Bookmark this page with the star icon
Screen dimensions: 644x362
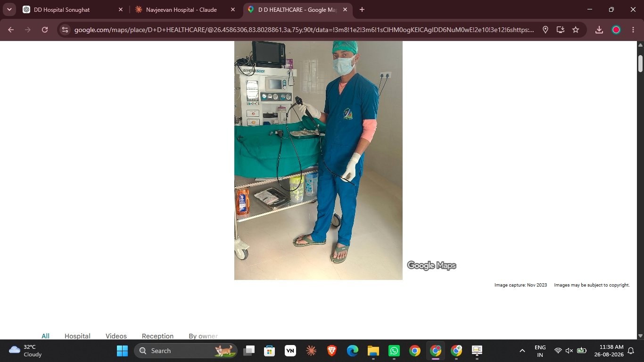pyautogui.click(x=576, y=30)
